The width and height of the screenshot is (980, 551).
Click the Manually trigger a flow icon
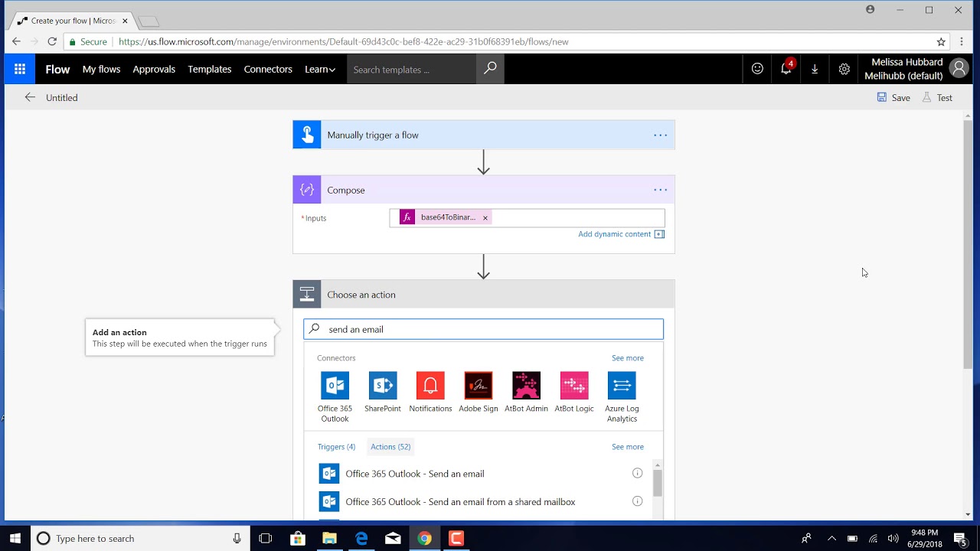click(x=307, y=135)
